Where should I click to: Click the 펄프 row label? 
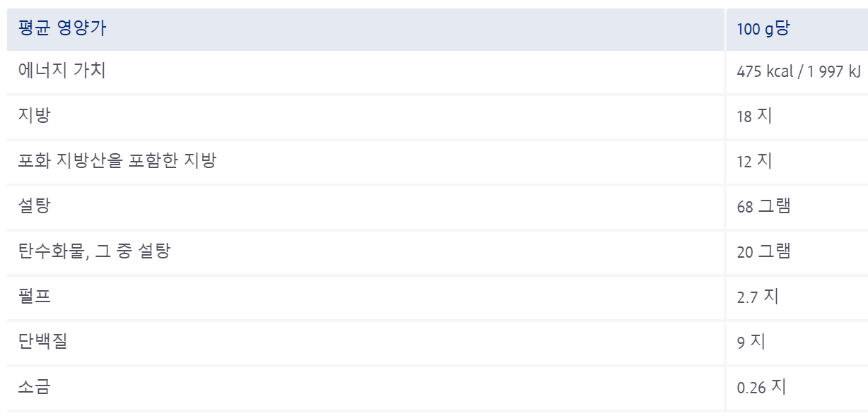point(35,297)
